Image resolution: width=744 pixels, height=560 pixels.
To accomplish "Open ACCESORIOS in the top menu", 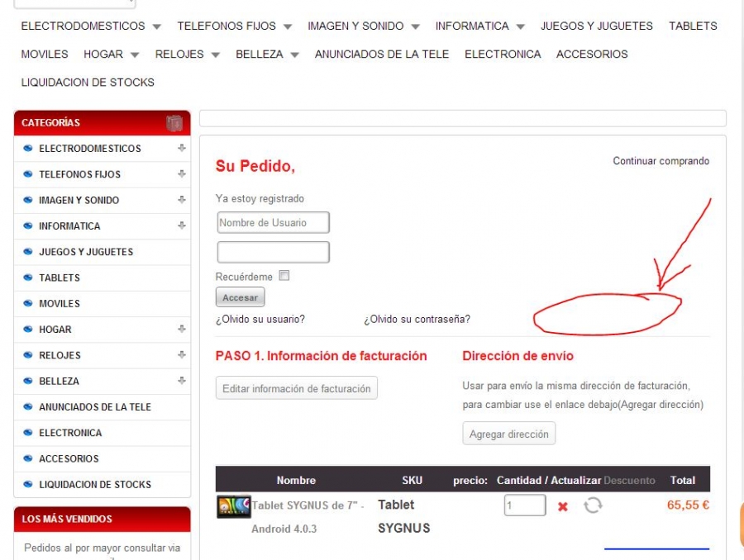I will (x=592, y=54).
